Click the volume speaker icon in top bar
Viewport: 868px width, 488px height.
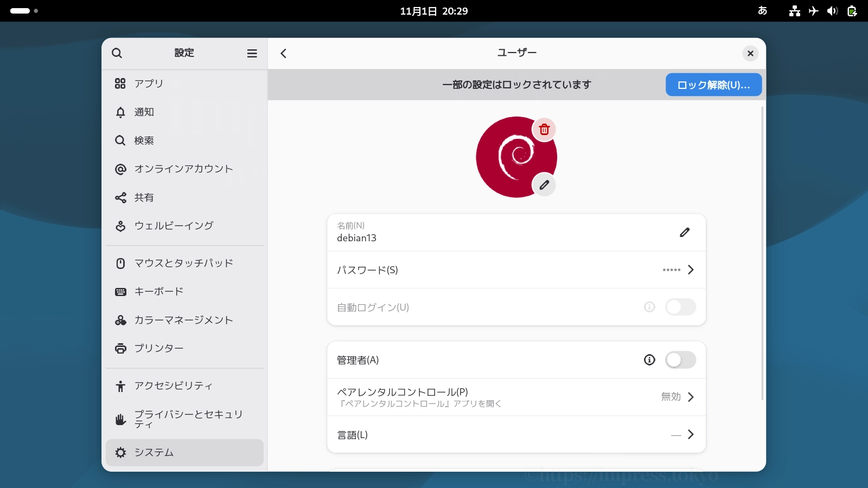pyautogui.click(x=833, y=11)
